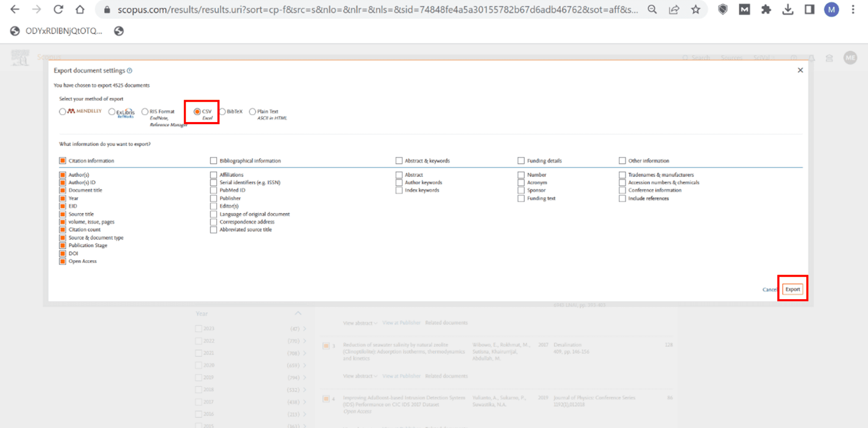Click the browser home icon
The width and height of the screenshot is (868, 428).
(80, 9)
